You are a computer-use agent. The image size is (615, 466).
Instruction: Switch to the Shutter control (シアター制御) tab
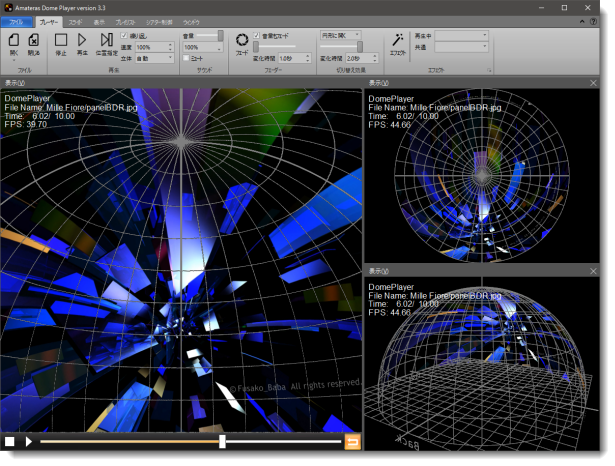tap(159, 22)
